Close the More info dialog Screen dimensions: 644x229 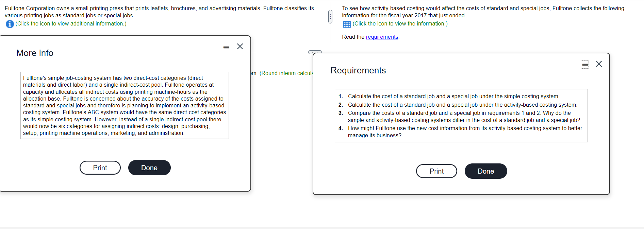[x=240, y=47]
